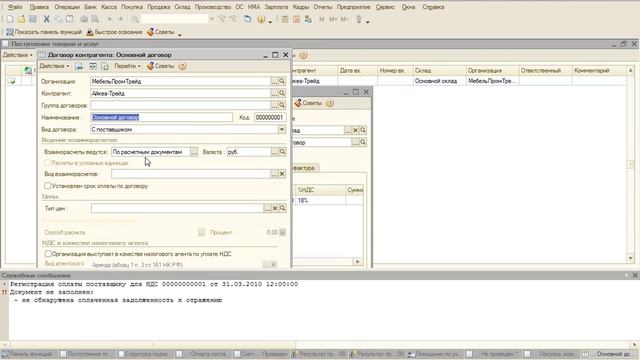The width and height of the screenshot is (640, 360).
Task: Open 'Действия' dropdown in contract window
Action: pos(54,66)
